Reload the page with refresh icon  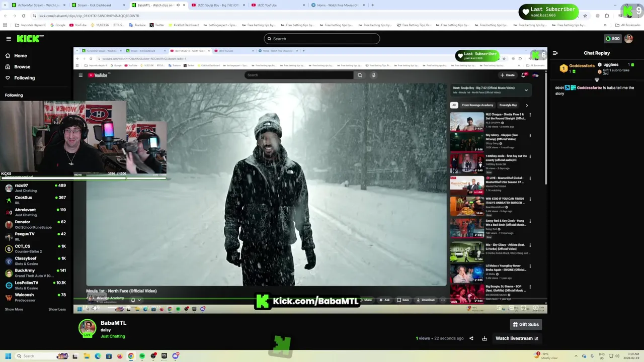pos(23,16)
